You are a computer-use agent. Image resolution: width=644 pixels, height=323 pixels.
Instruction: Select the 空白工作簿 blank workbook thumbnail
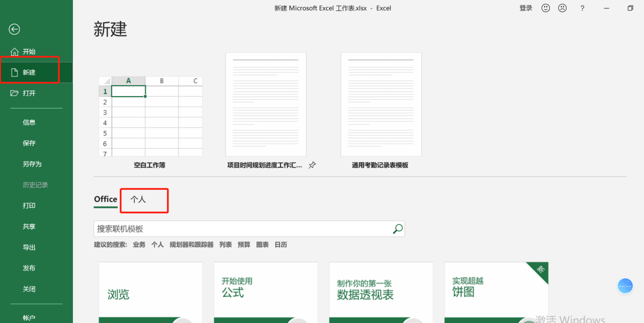pos(150,116)
